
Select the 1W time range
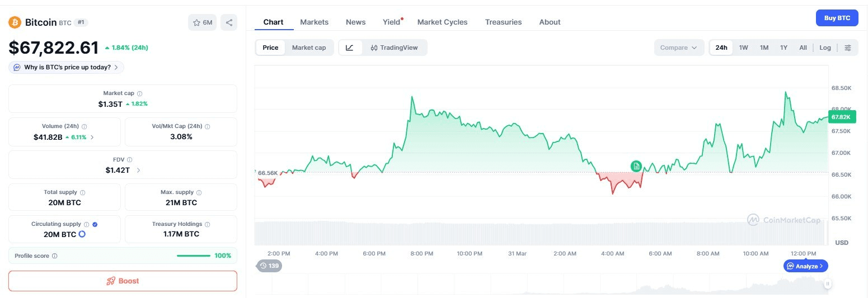(x=743, y=48)
